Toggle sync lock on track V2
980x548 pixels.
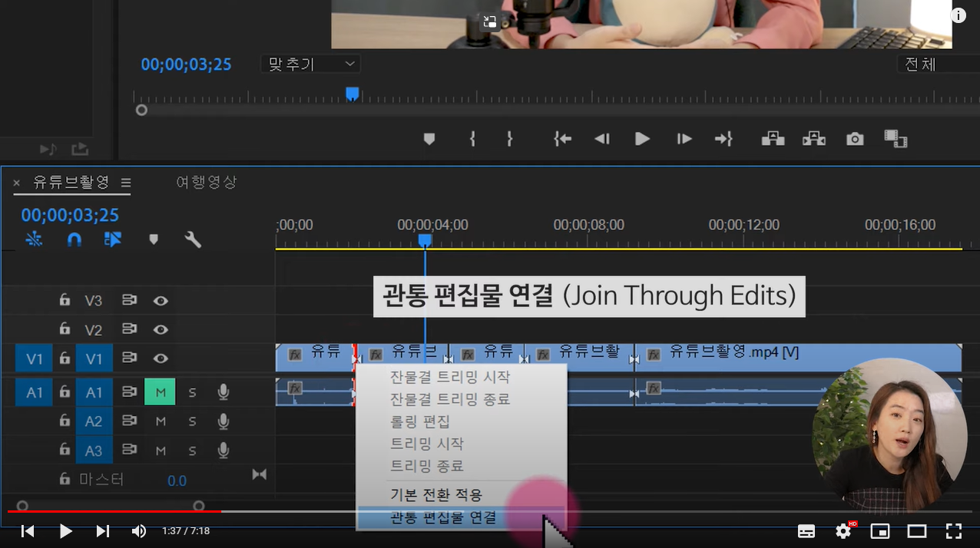(x=129, y=329)
